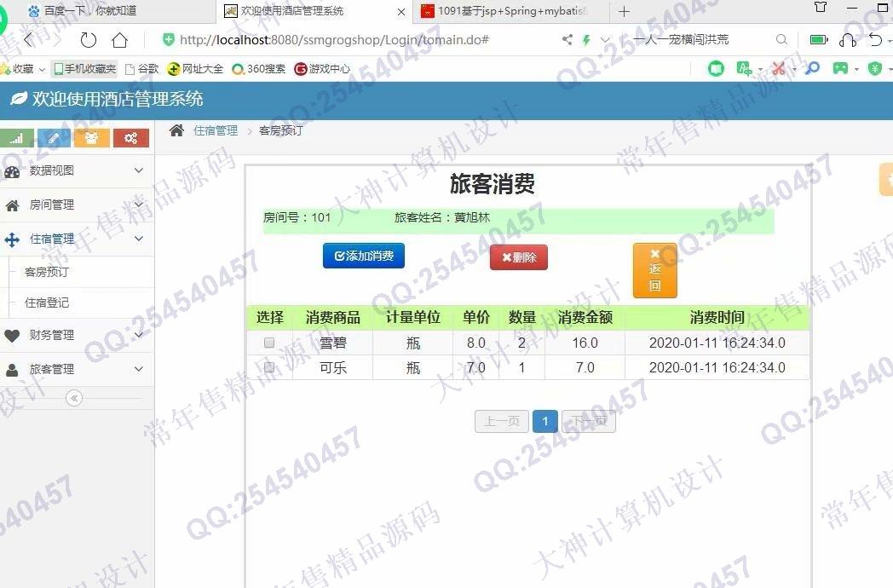Click the address bar URL field
The width and height of the screenshot is (893, 588).
click(x=334, y=39)
